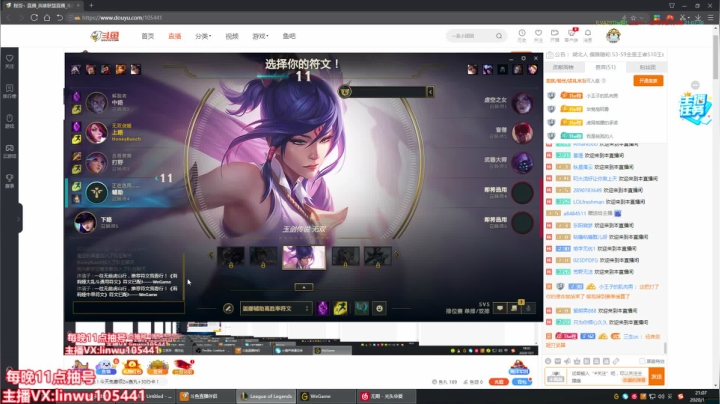720x404 pixels.
Task: Select first locked skin thumbnail on left
Action: [231, 257]
